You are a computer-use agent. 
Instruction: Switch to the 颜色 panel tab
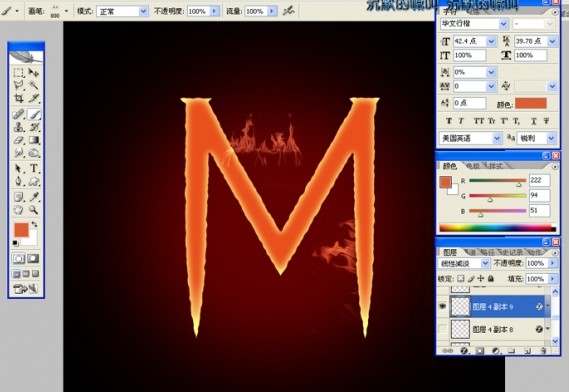pos(449,166)
